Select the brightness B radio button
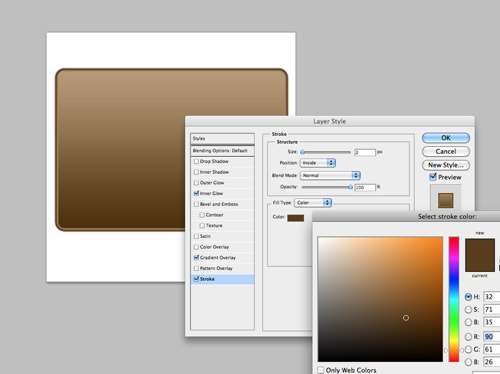The width and height of the screenshot is (500, 374). click(x=468, y=322)
